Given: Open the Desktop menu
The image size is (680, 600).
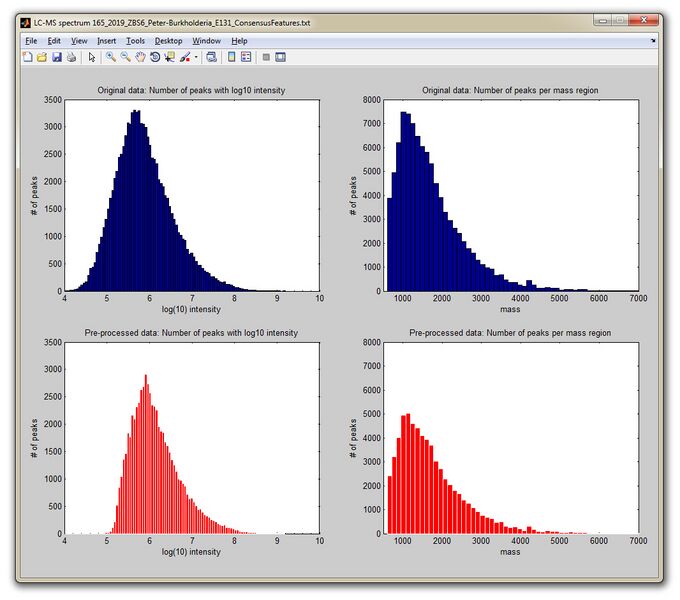Looking at the screenshot, I should pyautogui.click(x=169, y=40).
